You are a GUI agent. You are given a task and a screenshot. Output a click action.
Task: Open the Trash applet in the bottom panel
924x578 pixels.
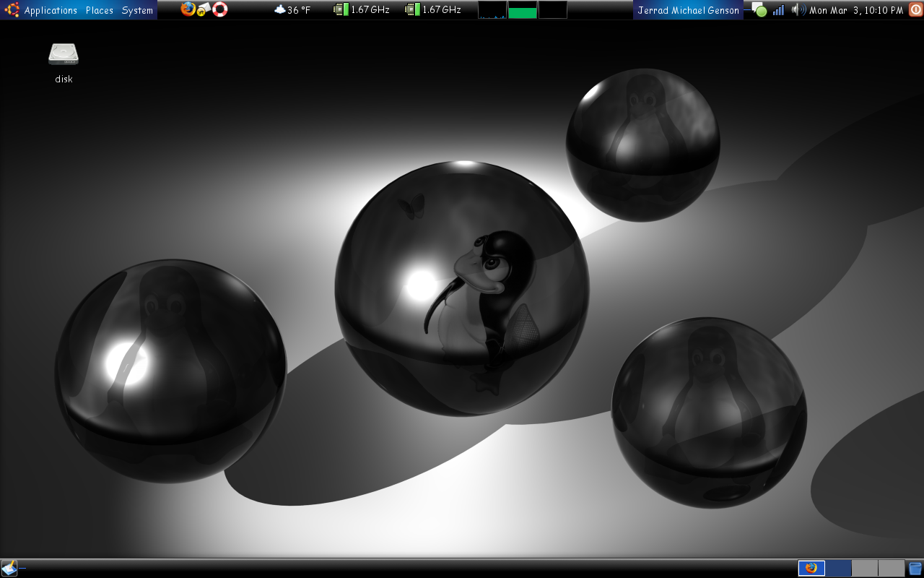pos(915,568)
